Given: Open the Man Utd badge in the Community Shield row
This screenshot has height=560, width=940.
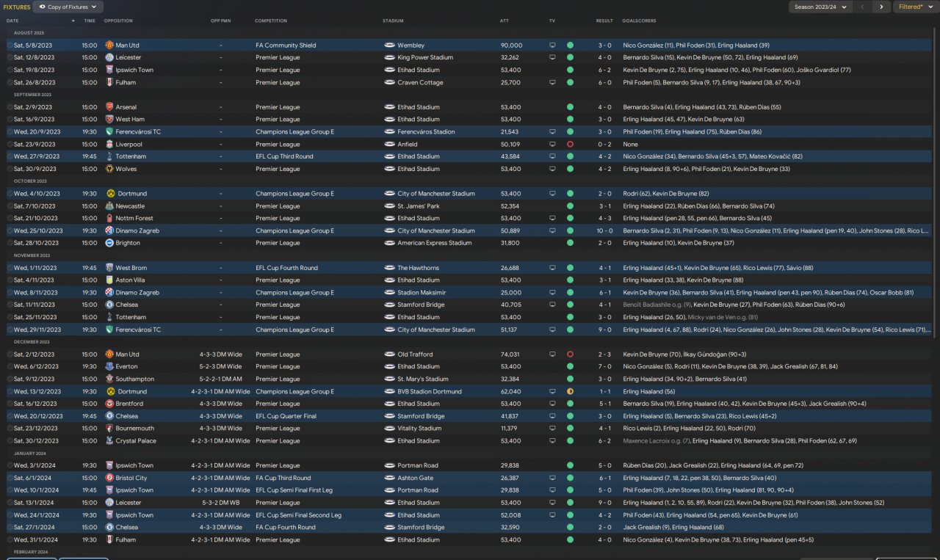Looking at the screenshot, I should coord(109,46).
